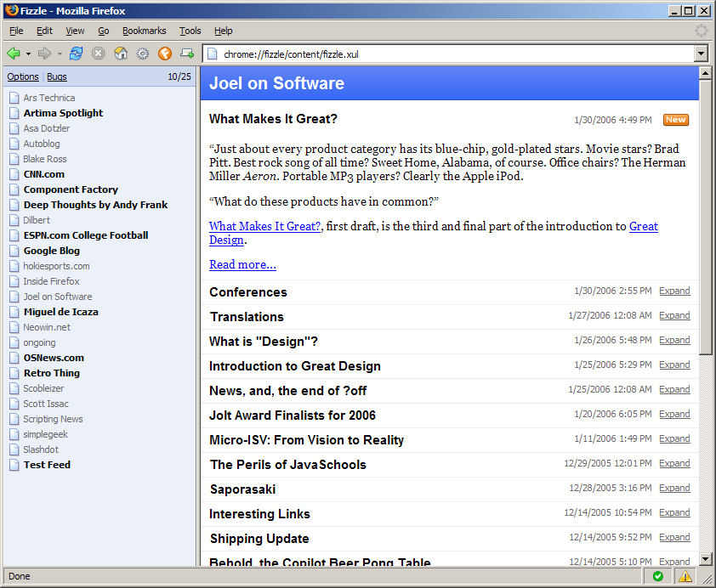Expand the Introduction to Great Design article
Screen dimensions: 716x588
(x=674, y=365)
